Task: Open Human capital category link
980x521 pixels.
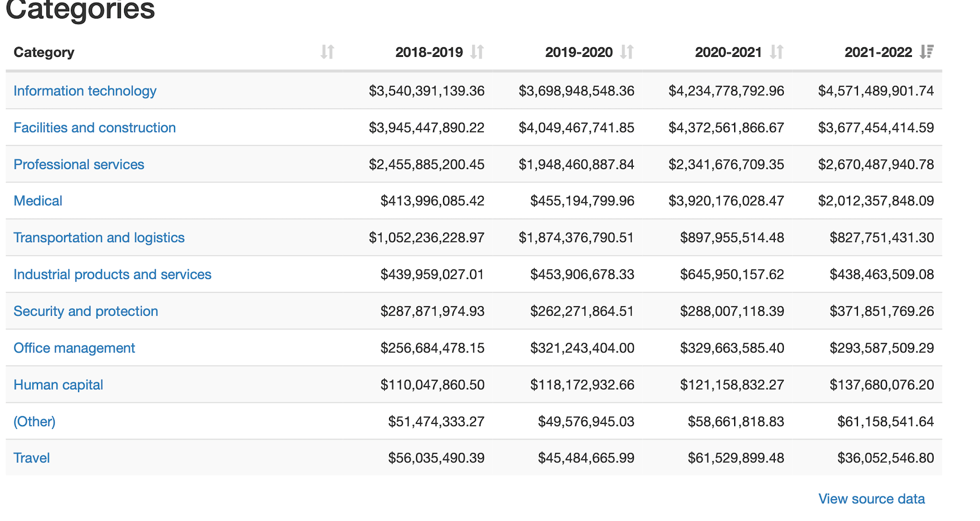Action: pos(58,385)
